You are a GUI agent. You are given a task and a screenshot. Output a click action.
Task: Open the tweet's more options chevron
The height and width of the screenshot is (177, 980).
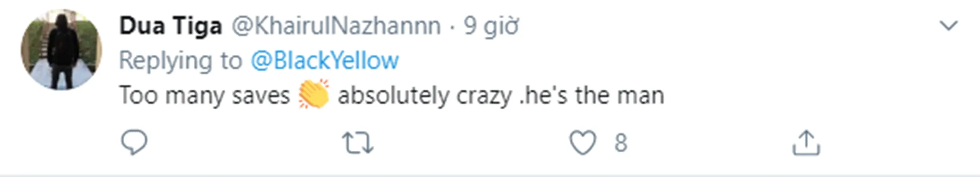click(x=949, y=26)
